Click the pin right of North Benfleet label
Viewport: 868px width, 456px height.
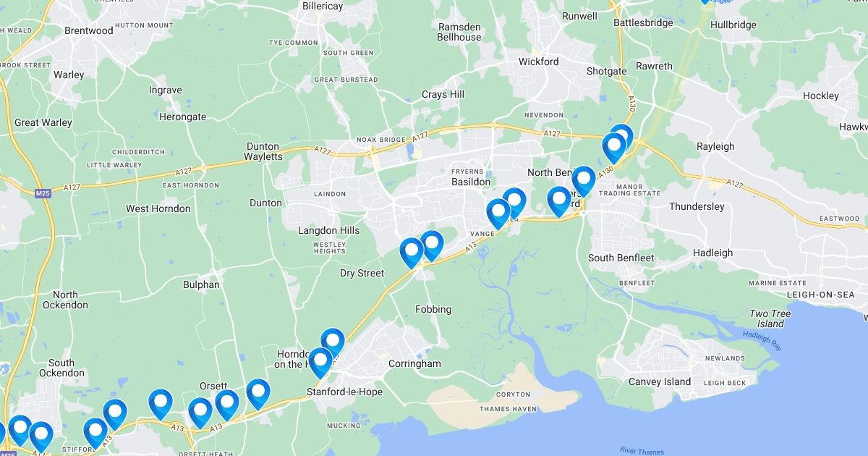pyautogui.click(x=583, y=181)
